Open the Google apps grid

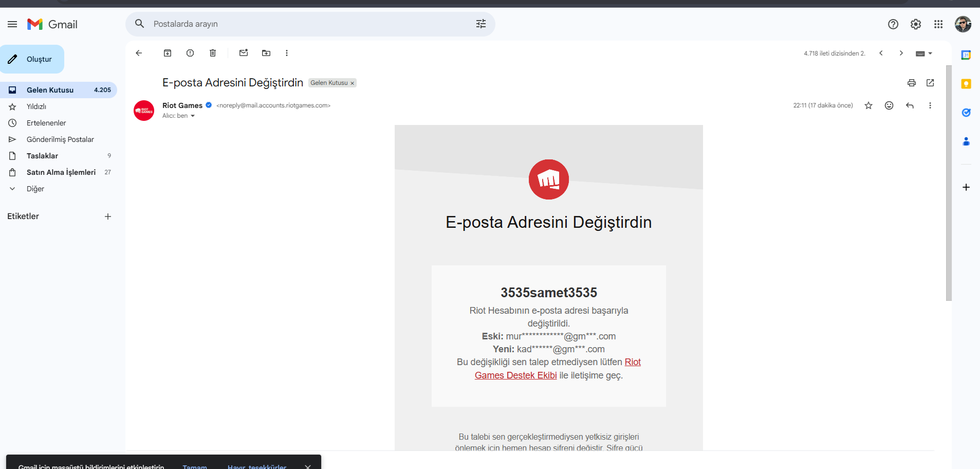tap(938, 24)
